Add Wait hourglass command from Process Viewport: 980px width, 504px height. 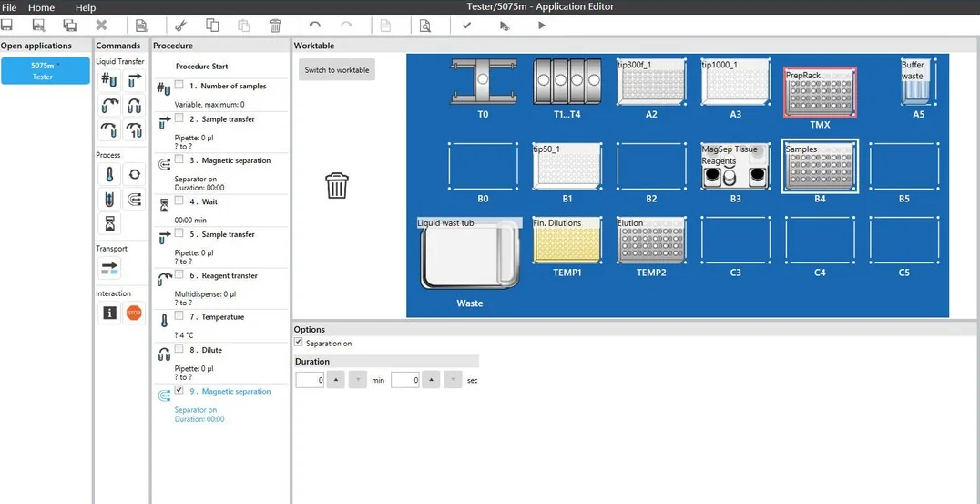109,224
